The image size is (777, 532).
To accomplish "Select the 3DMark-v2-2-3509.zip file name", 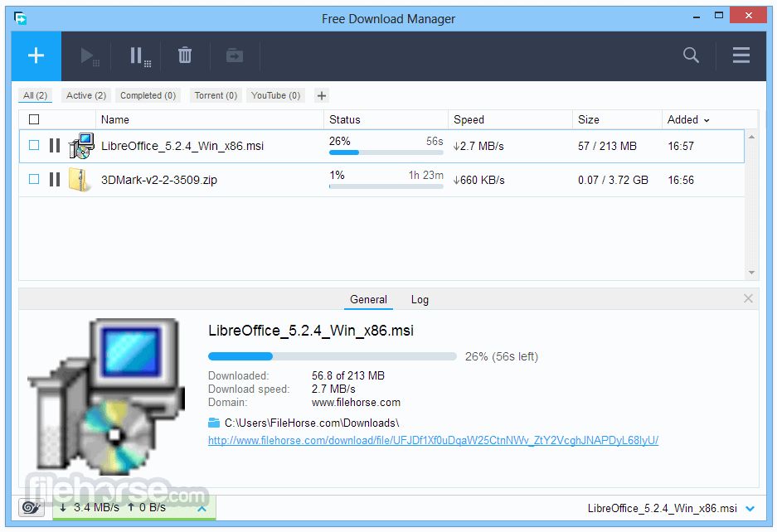I will 159,180.
